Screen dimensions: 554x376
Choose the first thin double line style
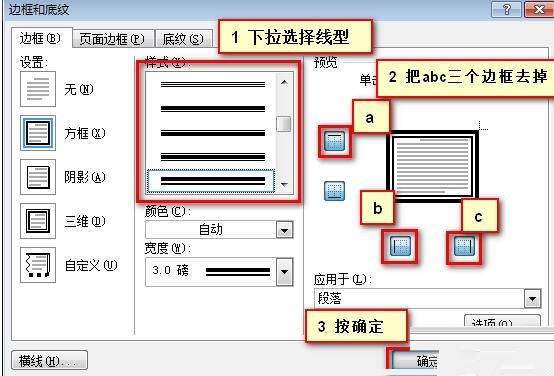click(x=213, y=84)
